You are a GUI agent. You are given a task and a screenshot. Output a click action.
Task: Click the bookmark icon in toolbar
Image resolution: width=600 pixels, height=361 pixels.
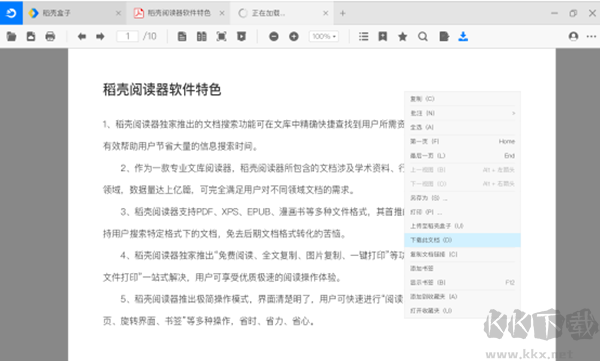pos(383,36)
